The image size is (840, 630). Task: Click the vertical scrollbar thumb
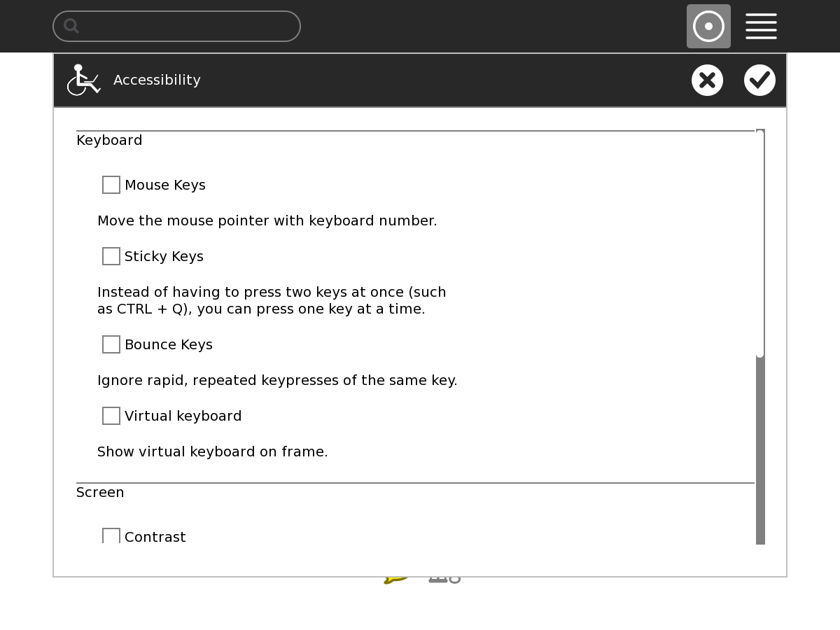(760, 244)
